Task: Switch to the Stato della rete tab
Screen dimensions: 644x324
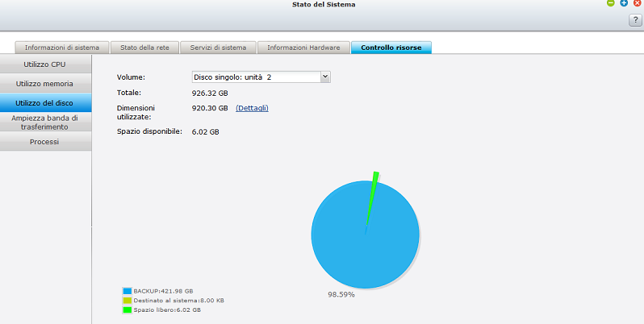Action: click(x=144, y=48)
